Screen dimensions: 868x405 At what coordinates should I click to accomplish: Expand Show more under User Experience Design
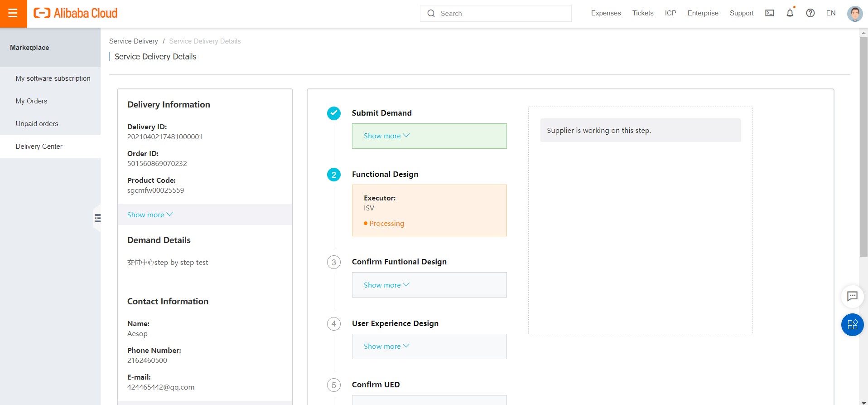(386, 346)
